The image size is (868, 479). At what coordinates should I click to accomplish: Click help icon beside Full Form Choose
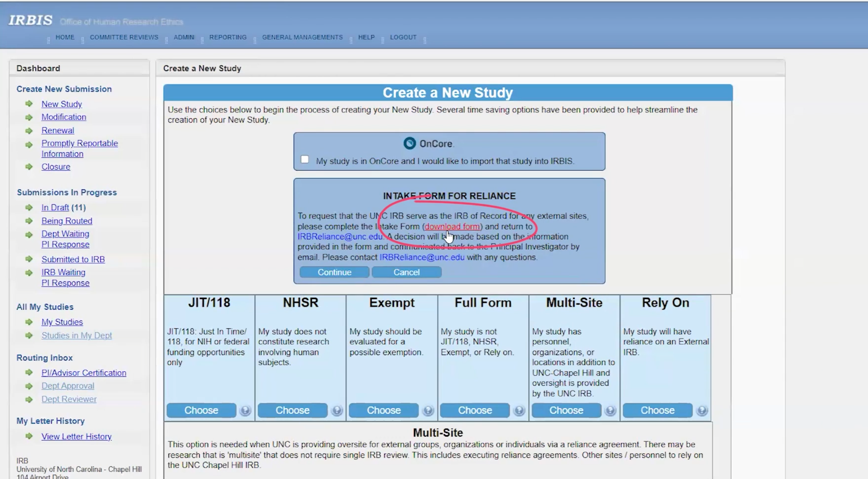pyautogui.click(x=519, y=410)
